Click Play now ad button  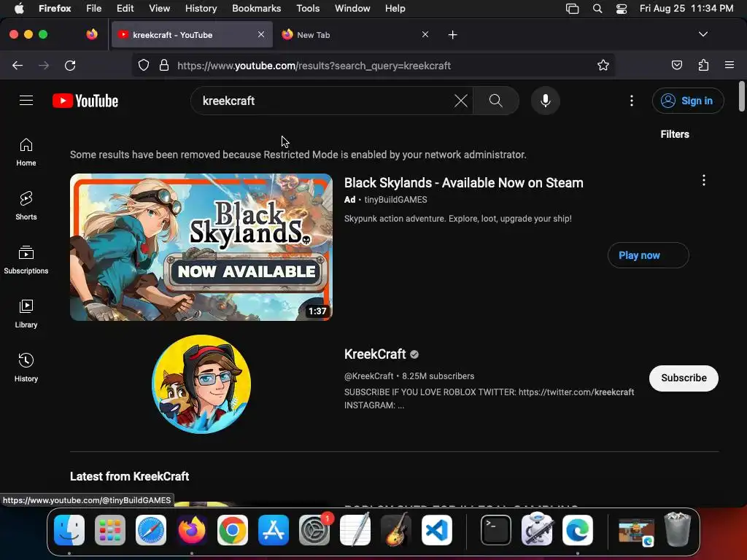click(x=648, y=255)
